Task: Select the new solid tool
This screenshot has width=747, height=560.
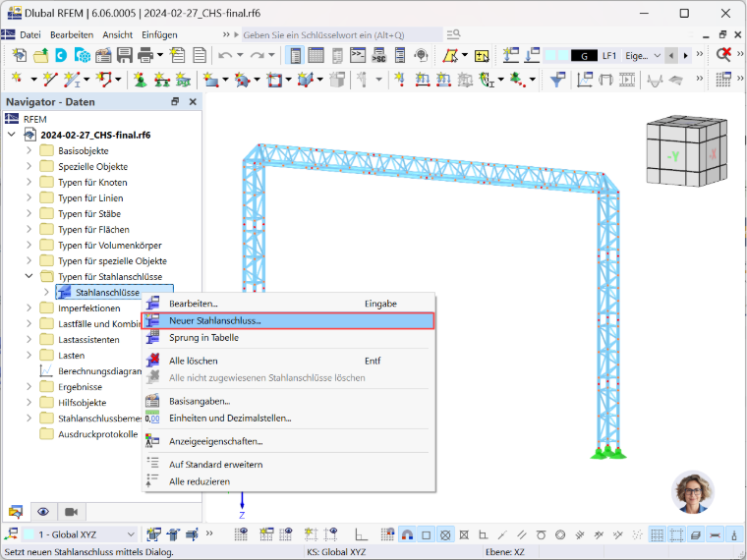Action: point(306,79)
